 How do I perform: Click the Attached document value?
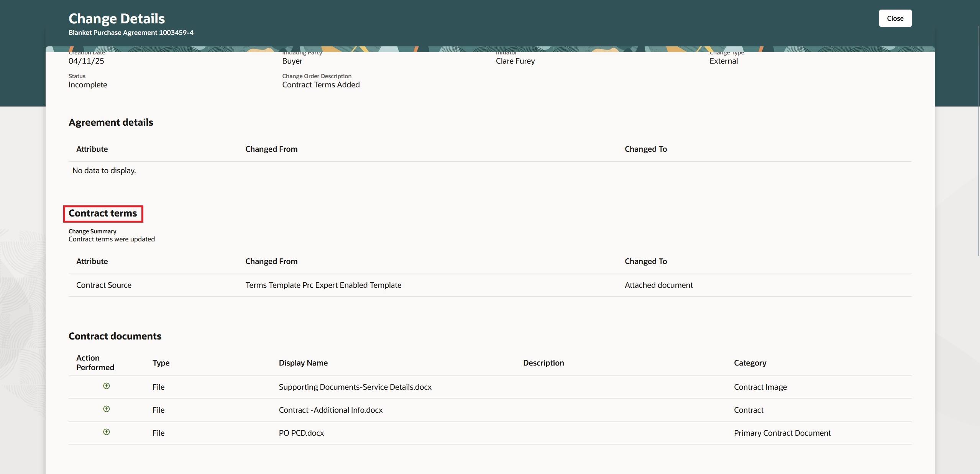click(658, 285)
